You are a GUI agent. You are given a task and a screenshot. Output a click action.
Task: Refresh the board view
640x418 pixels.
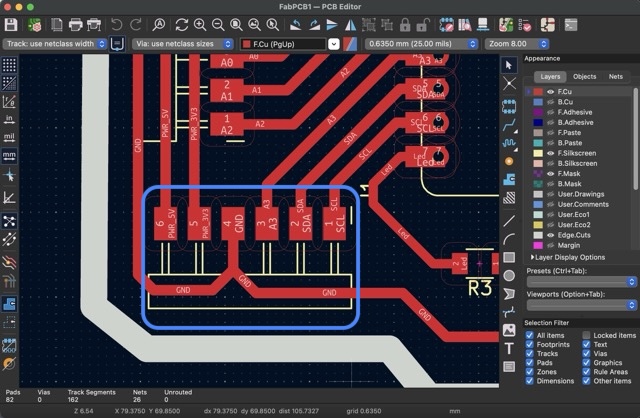pos(182,25)
